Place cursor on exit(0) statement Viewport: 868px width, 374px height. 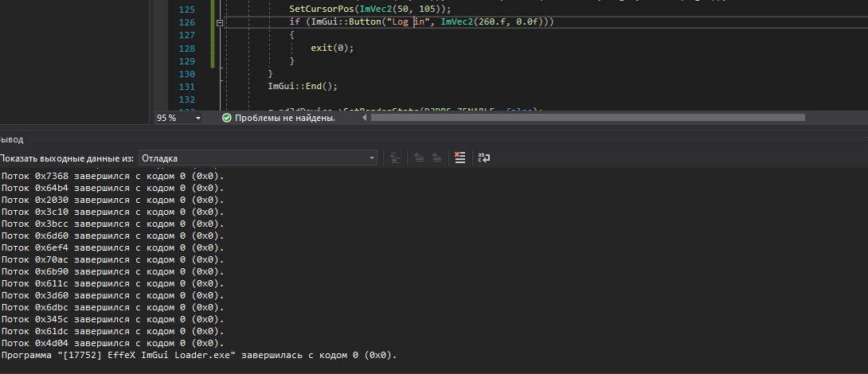pyautogui.click(x=331, y=48)
